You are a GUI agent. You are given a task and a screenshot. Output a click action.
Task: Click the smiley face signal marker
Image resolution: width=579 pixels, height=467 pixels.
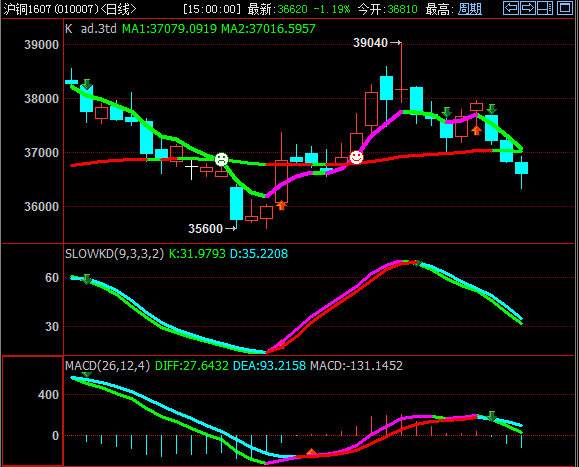click(356, 157)
